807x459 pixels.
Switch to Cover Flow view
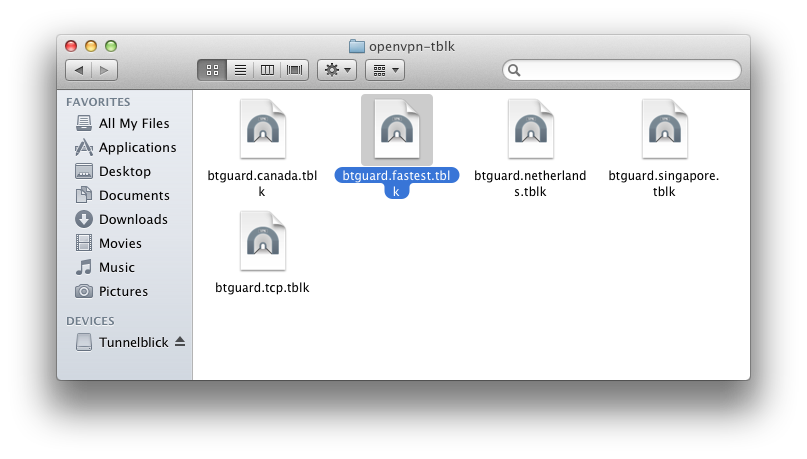tap(295, 70)
